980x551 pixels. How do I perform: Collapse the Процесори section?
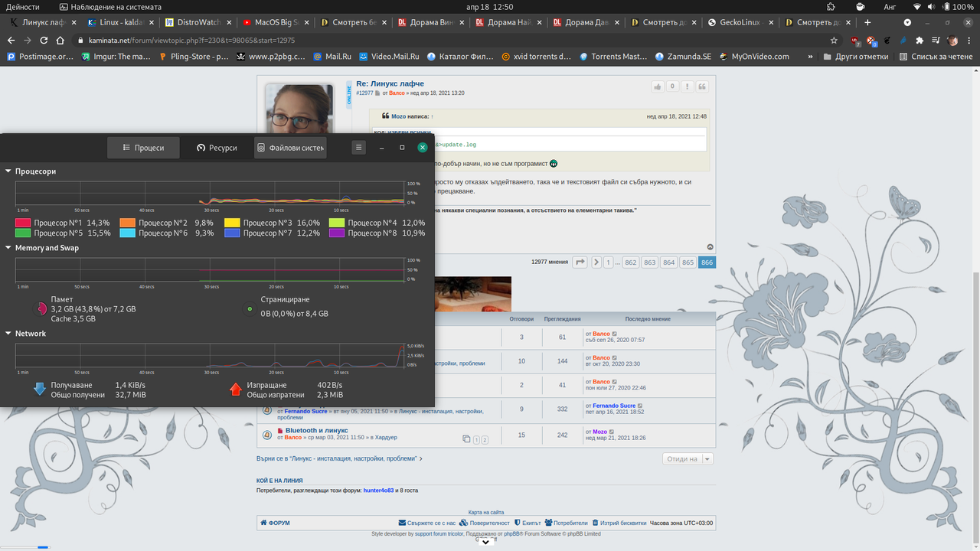(x=8, y=171)
